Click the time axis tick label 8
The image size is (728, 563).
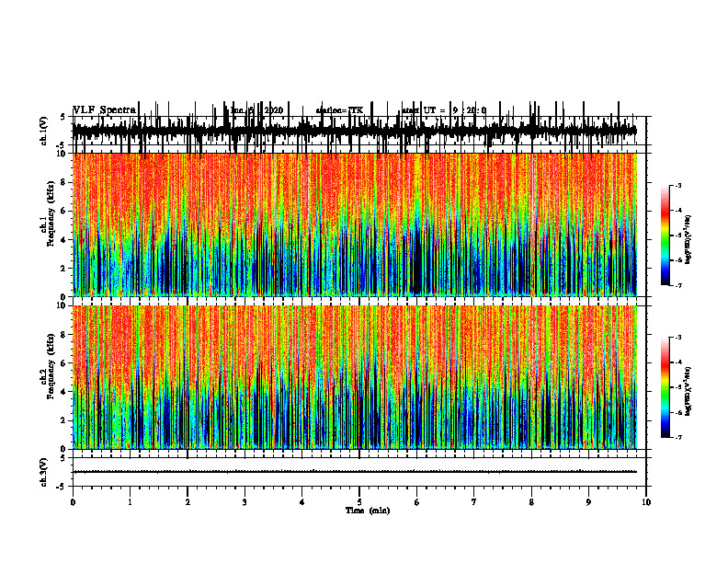point(531,502)
